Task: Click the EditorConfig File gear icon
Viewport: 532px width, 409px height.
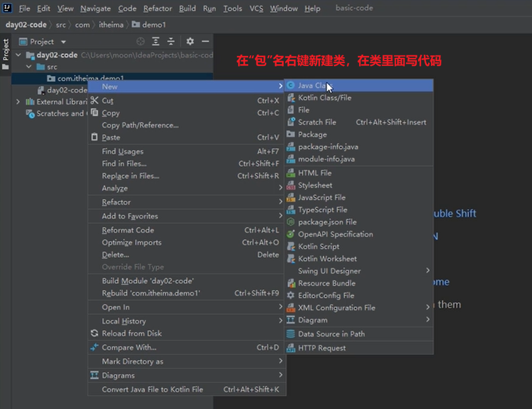Action: (x=291, y=295)
